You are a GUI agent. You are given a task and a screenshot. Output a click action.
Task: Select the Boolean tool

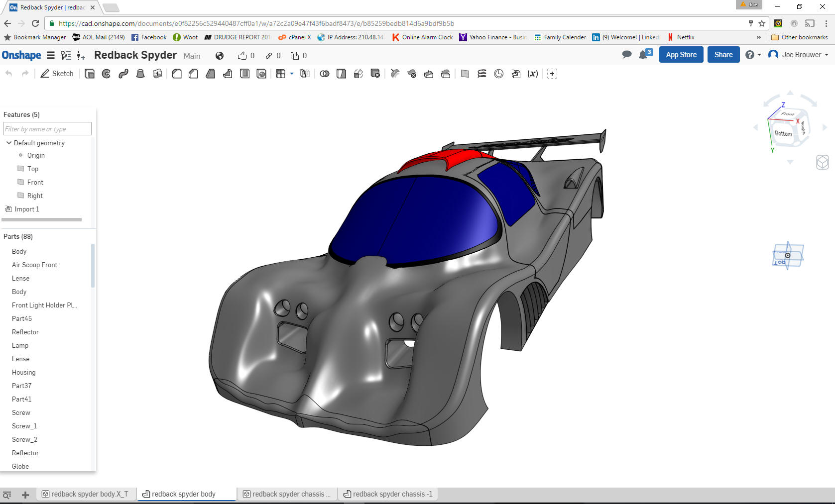point(325,74)
